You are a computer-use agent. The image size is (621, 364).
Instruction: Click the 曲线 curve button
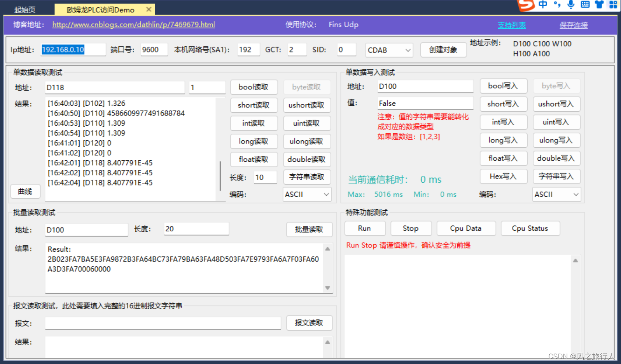(x=25, y=191)
